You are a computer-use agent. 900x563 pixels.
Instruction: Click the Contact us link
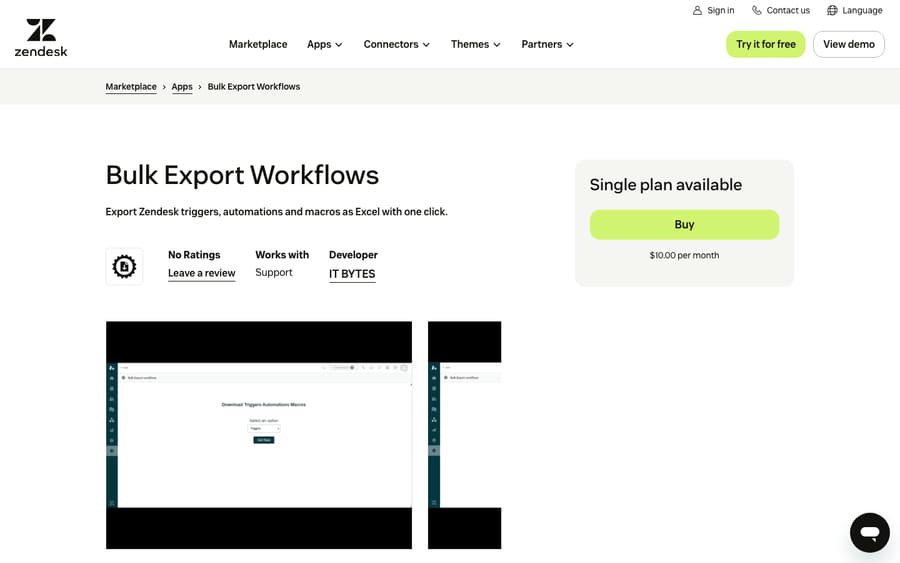[x=781, y=10]
